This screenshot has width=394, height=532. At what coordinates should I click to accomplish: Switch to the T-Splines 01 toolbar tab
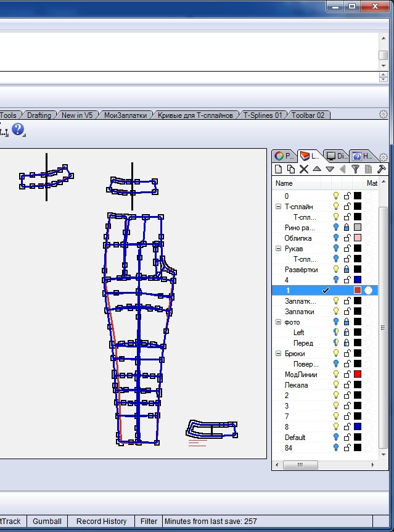point(262,115)
